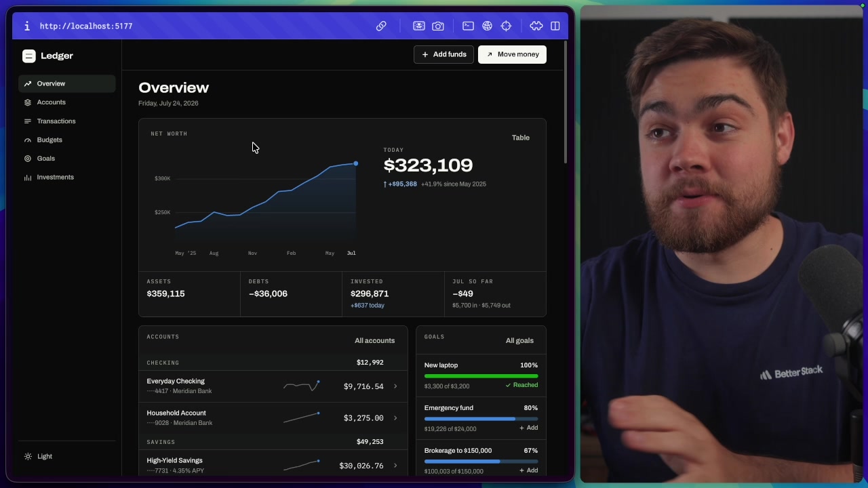This screenshot has width=868, height=488.
Task: Click the Budgets gauge sidebar icon
Action: [x=28, y=140]
